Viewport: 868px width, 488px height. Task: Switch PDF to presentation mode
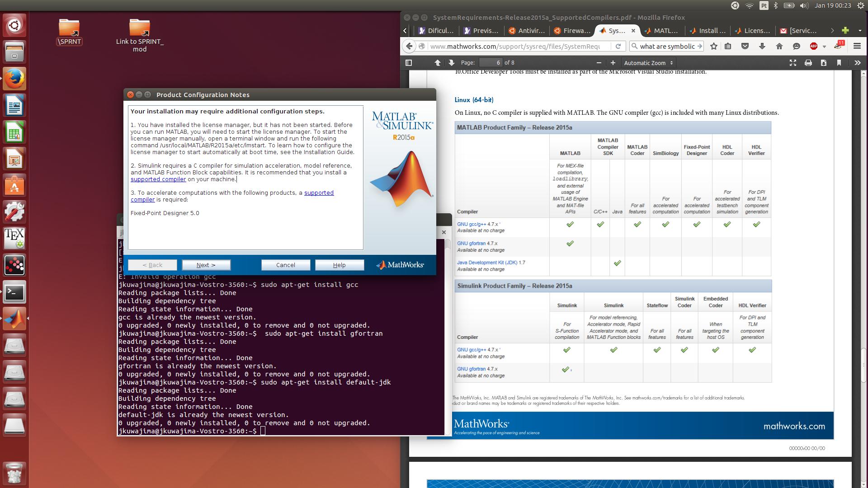click(793, 63)
